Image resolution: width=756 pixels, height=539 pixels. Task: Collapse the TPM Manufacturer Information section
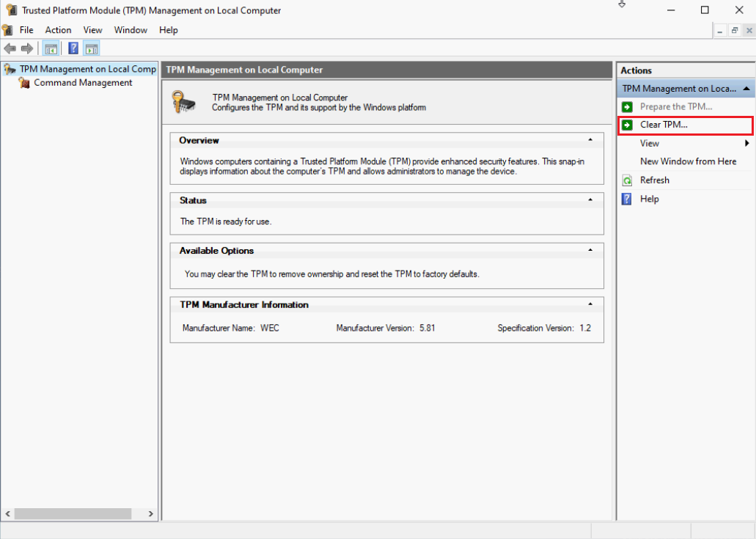point(590,304)
